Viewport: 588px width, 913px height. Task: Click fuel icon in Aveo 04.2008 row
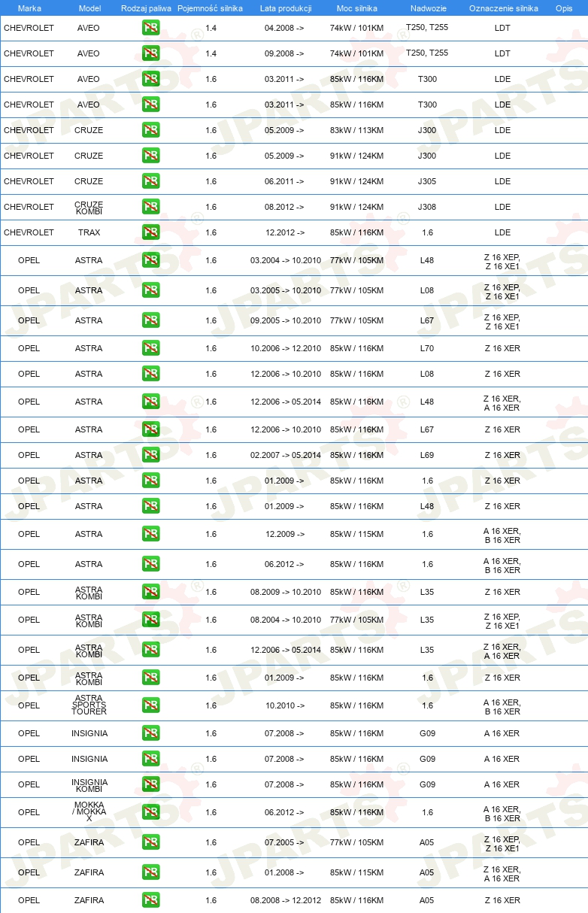point(150,28)
